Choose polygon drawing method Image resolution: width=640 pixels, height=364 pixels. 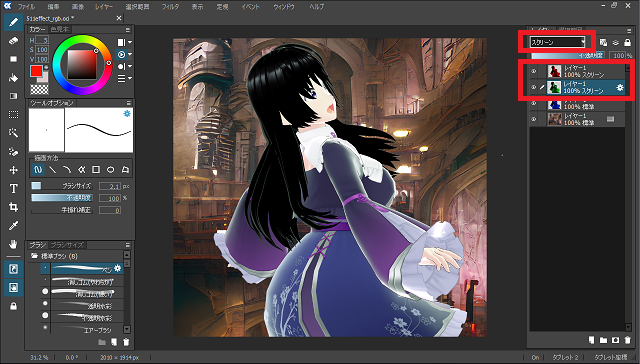point(125,169)
